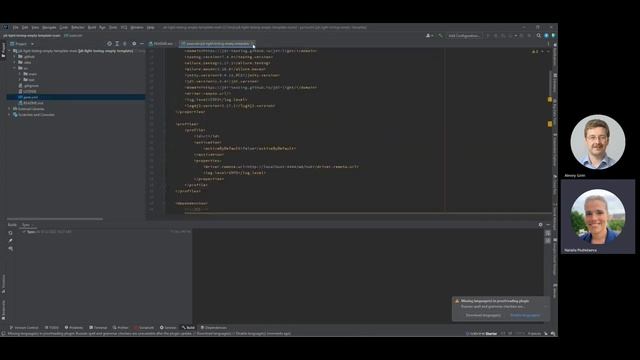Click the locate-in-project-tree target icon
Screen dimensions: 640x360
(x=109, y=44)
